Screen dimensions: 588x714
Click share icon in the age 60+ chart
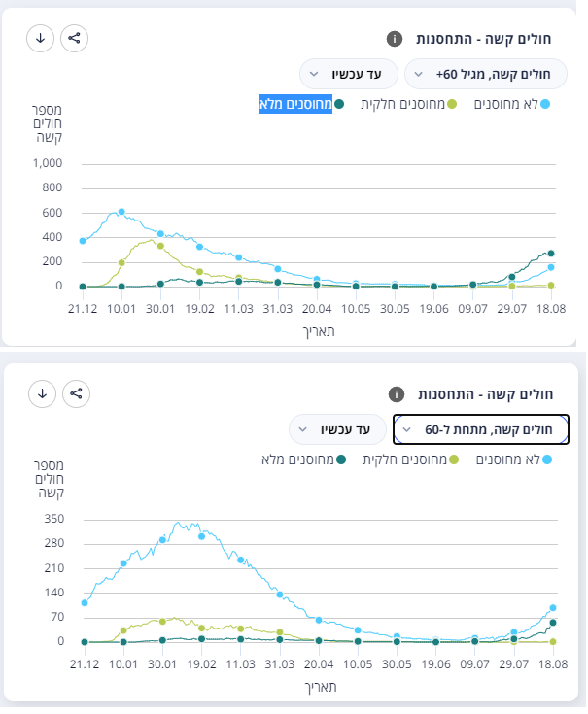click(x=75, y=39)
